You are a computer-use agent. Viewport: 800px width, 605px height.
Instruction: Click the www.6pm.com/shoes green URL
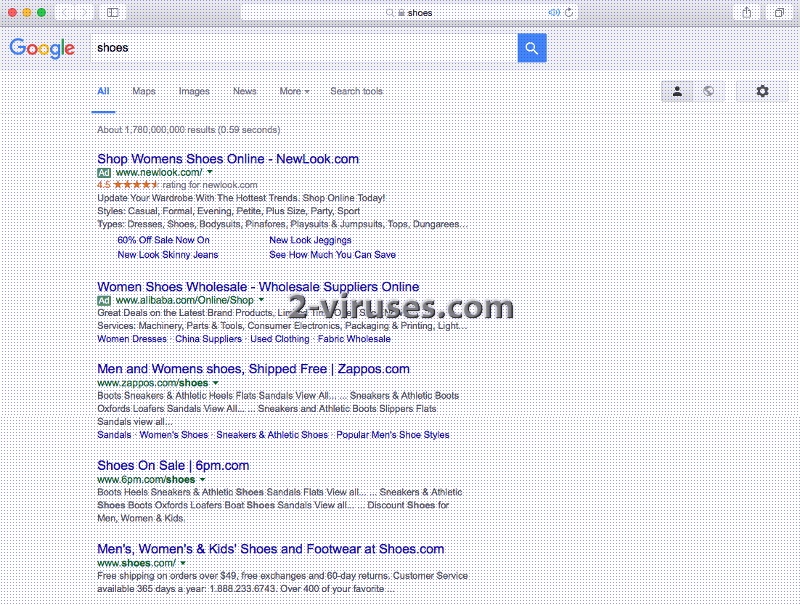click(x=146, y=480)
